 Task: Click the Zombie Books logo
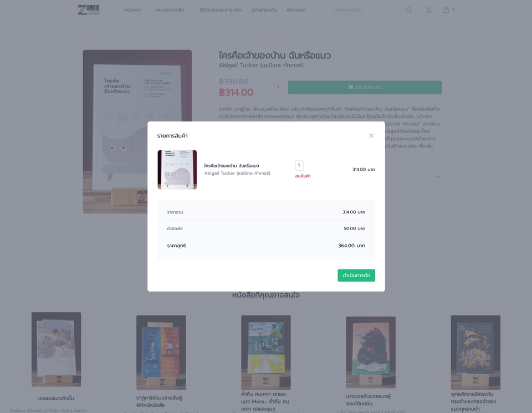pos(89,10)
